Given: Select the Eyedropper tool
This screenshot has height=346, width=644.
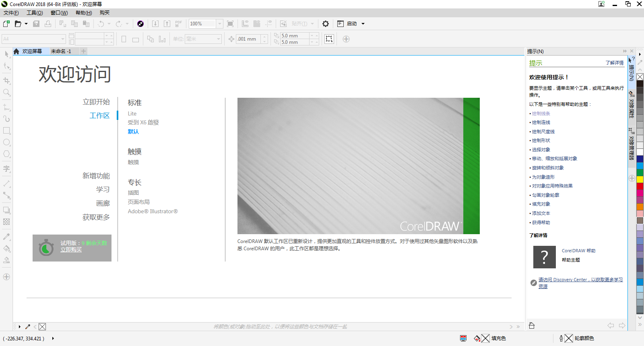Looking at the screenshot, I should click(x=6, y=237).
